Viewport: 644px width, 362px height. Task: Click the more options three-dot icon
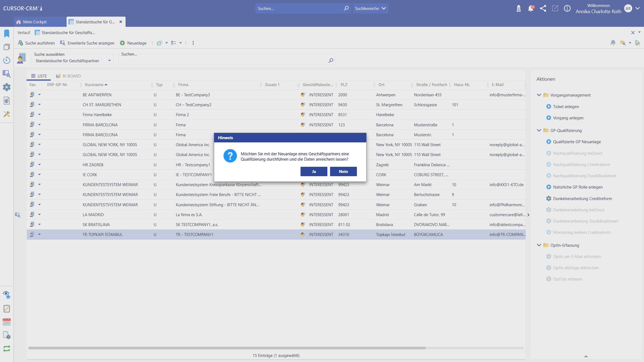(193, 43)
